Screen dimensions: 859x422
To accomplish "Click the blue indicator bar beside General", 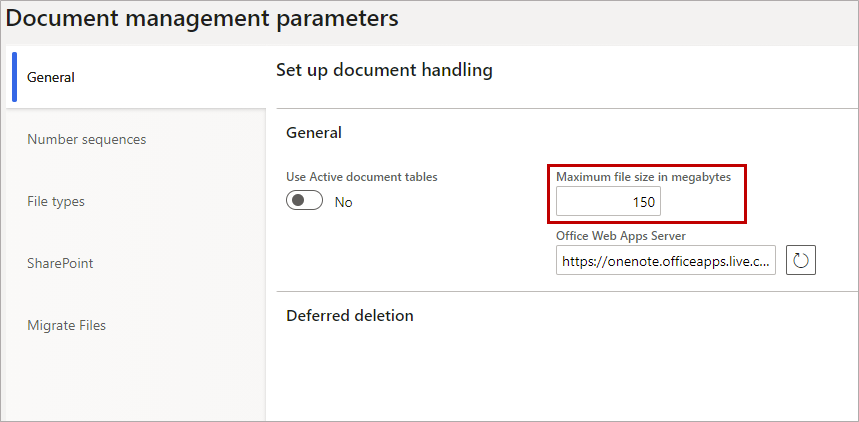I will (14, 77).
